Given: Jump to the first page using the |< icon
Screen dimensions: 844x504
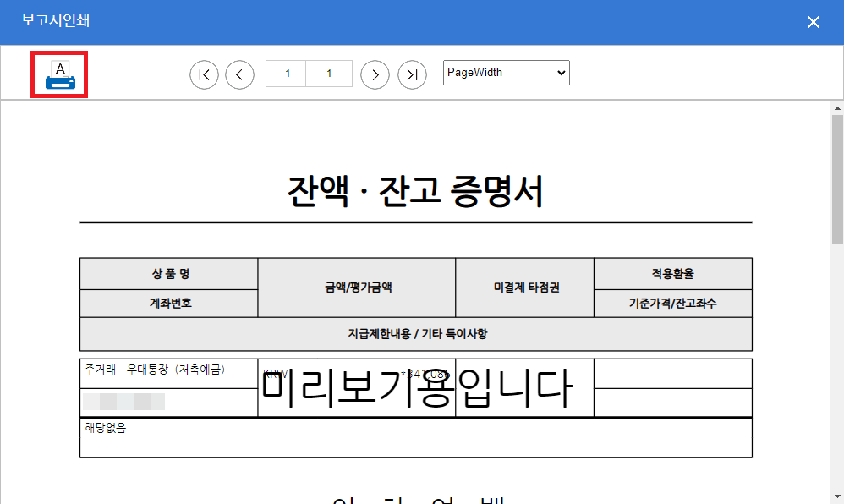Looking at the screenshot, I should click(x=204, y=74).
